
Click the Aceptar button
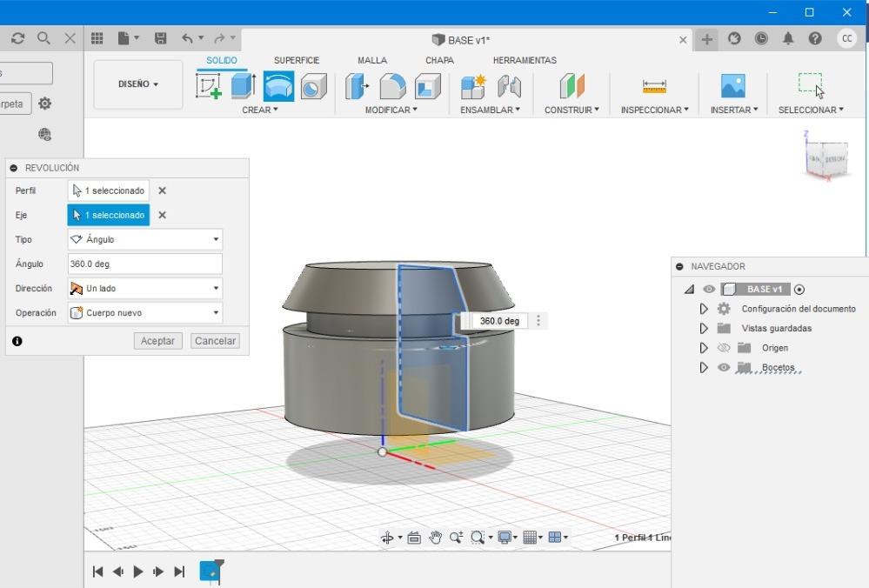coord(158,341)
